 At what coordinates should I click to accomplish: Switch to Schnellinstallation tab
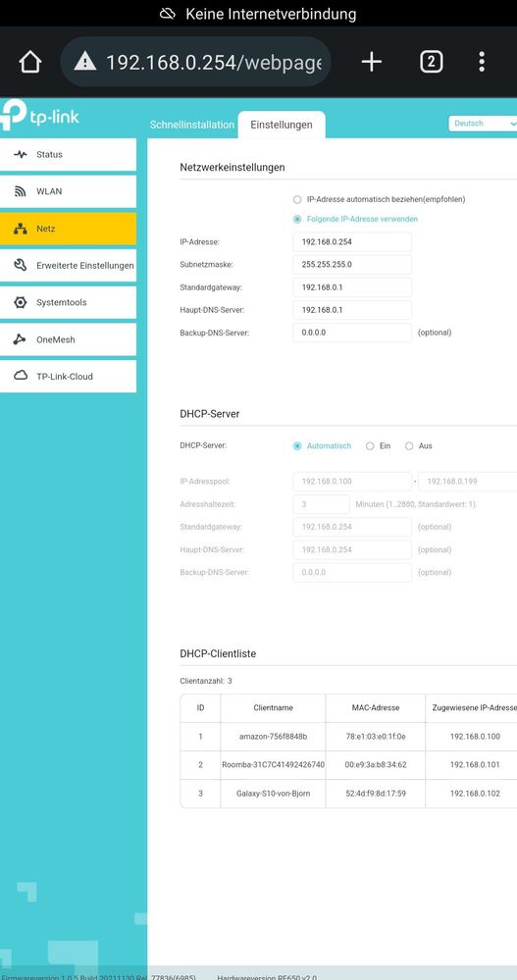pyautogui.click(x=192, y=125)
